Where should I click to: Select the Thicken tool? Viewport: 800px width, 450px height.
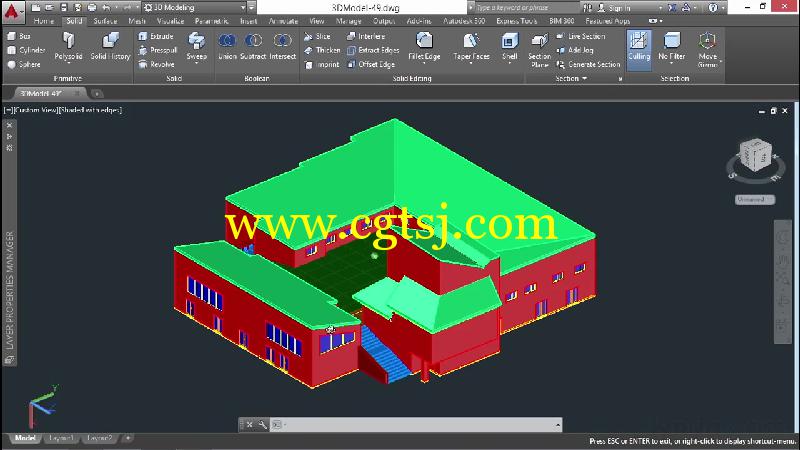point(322,50)
